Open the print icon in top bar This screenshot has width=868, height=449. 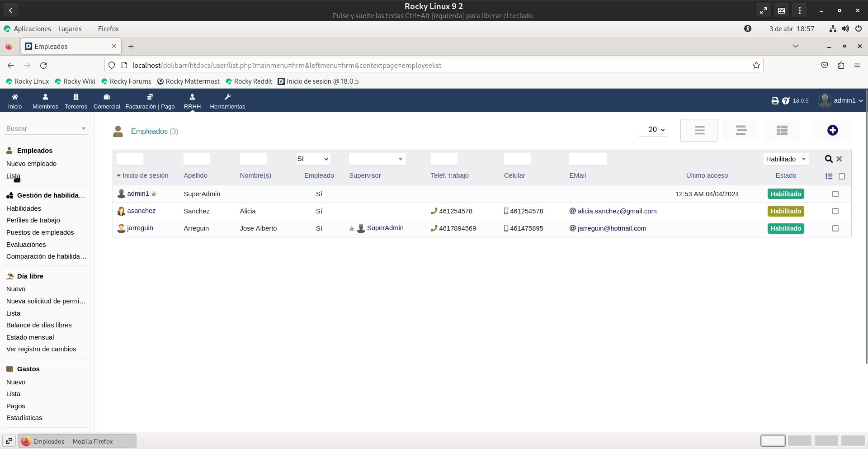tap(775, 101)
